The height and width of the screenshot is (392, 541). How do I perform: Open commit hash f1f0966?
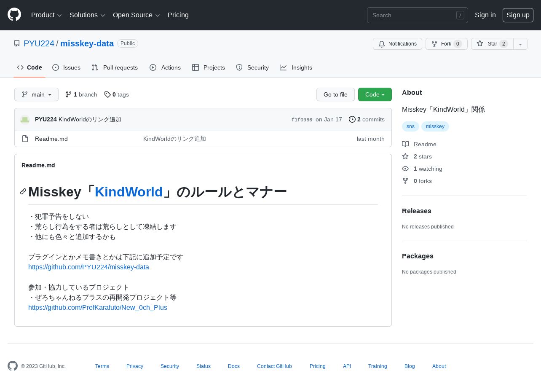coord(302,120)
